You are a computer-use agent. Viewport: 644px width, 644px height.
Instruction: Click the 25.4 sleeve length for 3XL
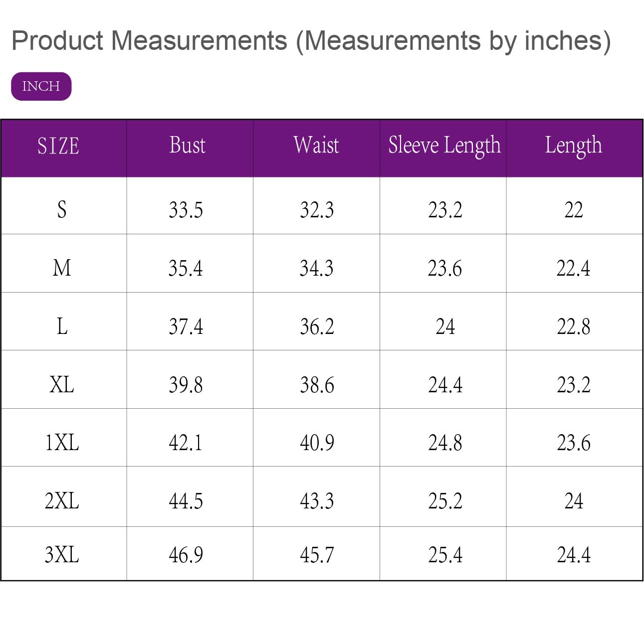point(445,555)
